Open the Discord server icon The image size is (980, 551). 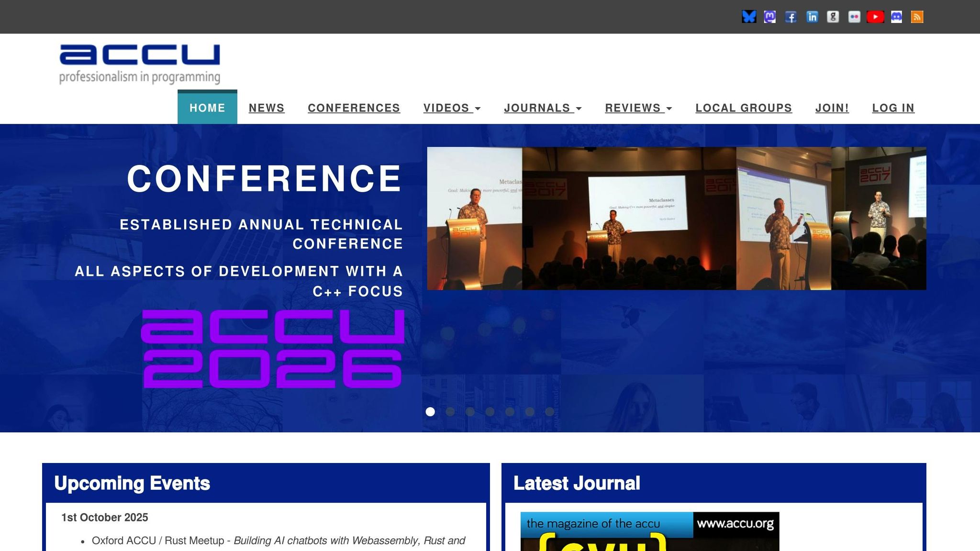pos(896,17)
